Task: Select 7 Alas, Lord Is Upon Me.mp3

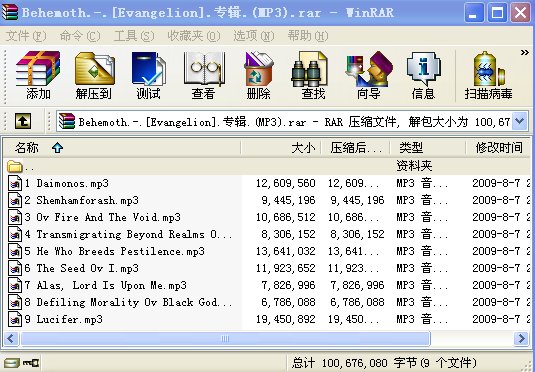Action: [x=106, y=285]
